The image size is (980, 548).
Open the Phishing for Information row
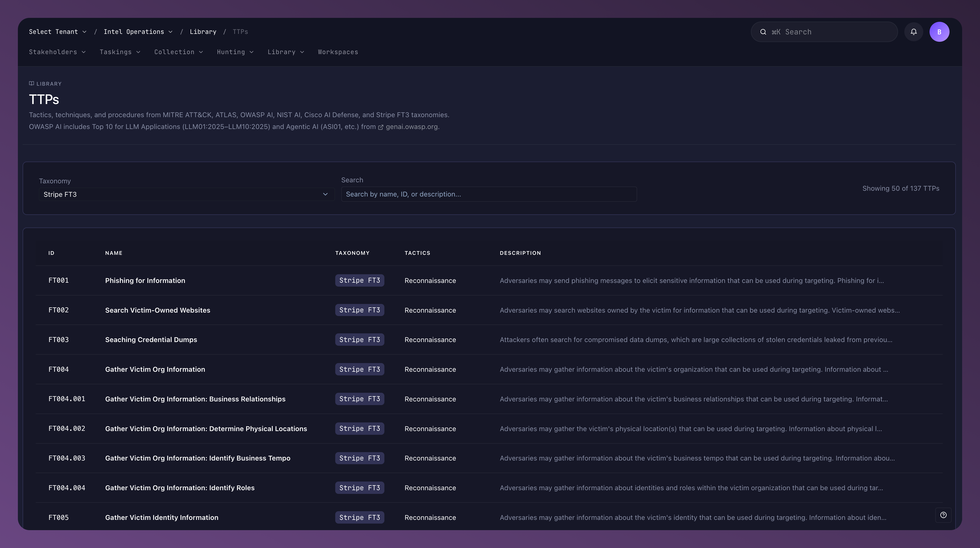pyautogui.click(x=145, y=281)
